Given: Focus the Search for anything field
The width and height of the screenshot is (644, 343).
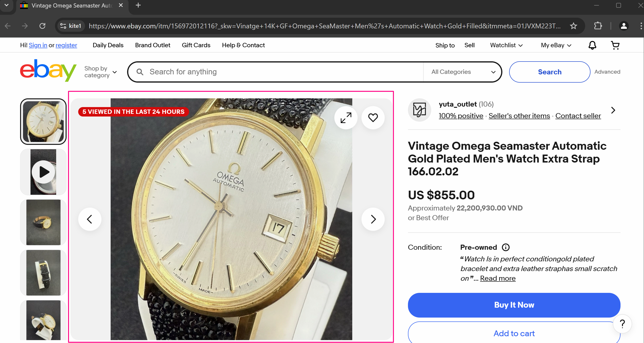Looking at the screenshot, I should (275, 72).
